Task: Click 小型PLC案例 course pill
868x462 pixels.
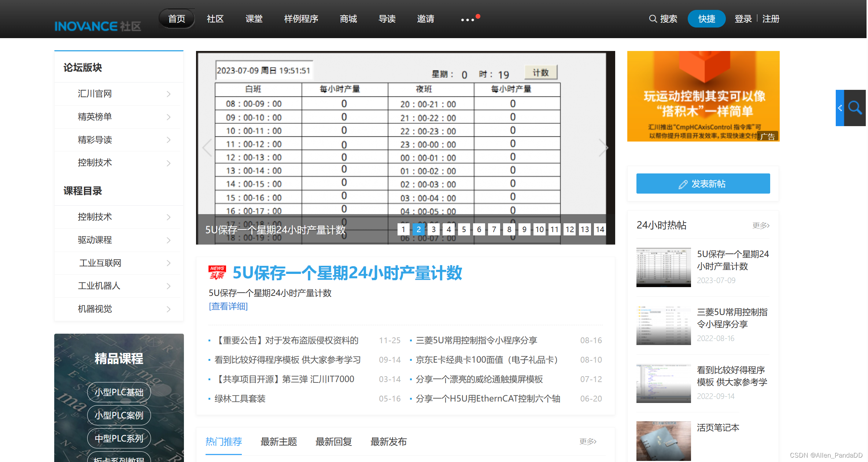Action: pyautogui.click(x=119, y=415)
